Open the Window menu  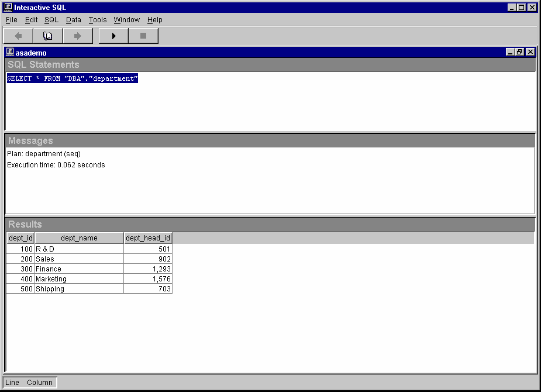pyautogui.click(x=126, y=20)
